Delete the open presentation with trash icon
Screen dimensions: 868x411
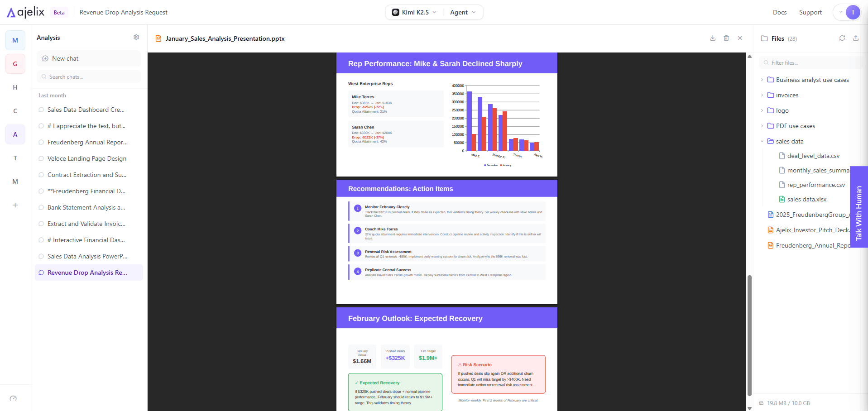click(x=726, y=38)
